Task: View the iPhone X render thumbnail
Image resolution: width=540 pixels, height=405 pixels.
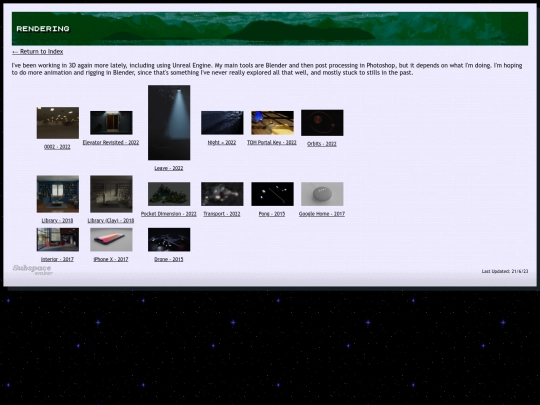Action: (111, 239)
